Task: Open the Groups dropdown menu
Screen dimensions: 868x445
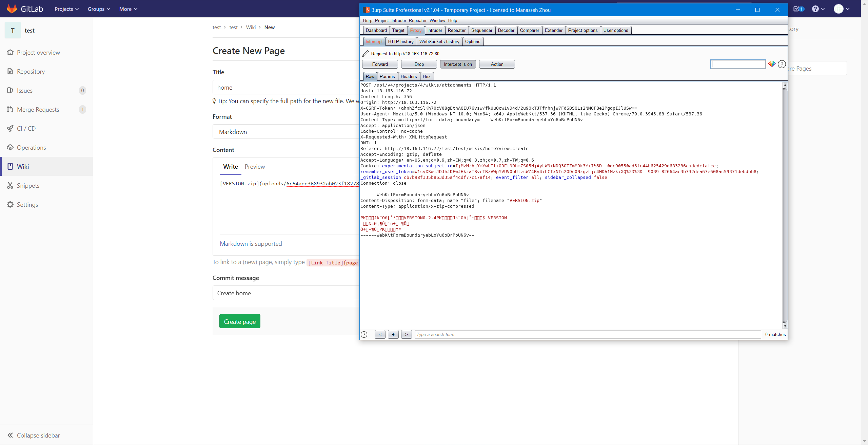Action: tap(99, 9)
